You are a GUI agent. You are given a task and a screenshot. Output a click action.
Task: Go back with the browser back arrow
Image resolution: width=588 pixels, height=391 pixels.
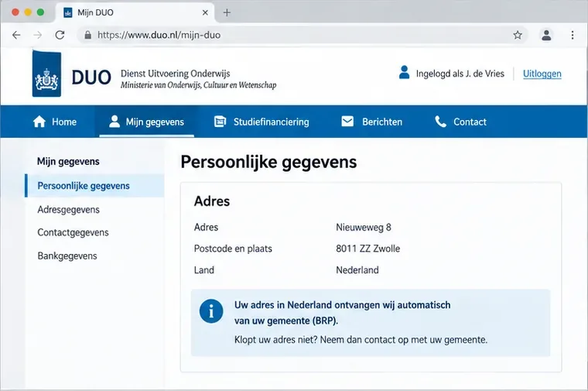16,36
